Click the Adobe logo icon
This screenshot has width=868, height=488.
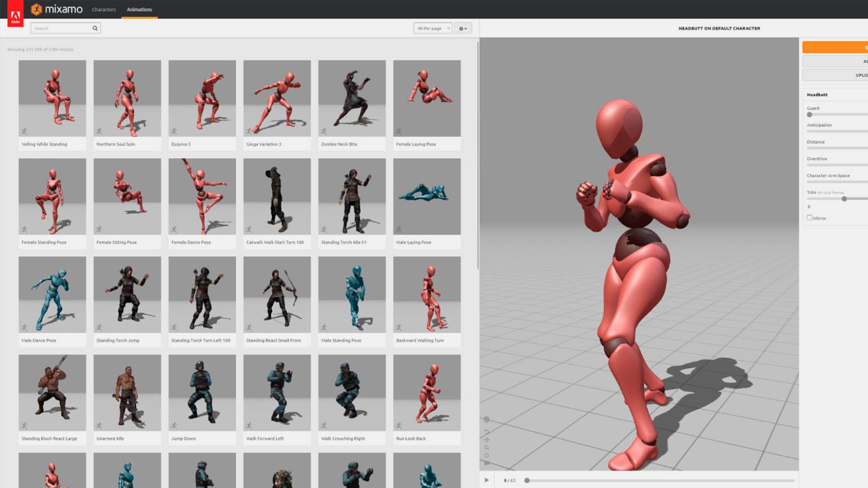pos(15,16)
